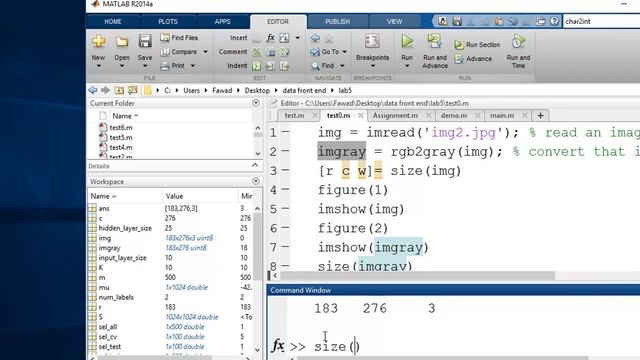Open Find Files tool
640x360 pixels.
coord(179,38)
